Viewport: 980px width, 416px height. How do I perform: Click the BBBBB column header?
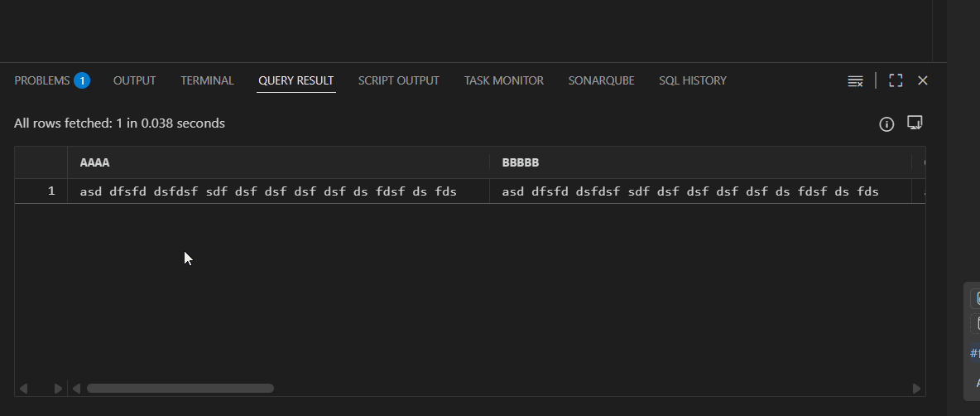(x=521, y=162)
